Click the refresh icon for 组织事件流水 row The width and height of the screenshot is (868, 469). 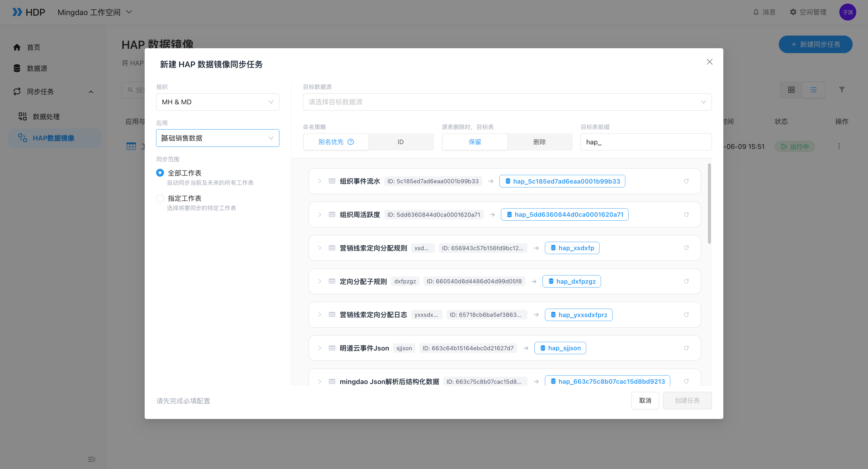(x=686, y=181)
